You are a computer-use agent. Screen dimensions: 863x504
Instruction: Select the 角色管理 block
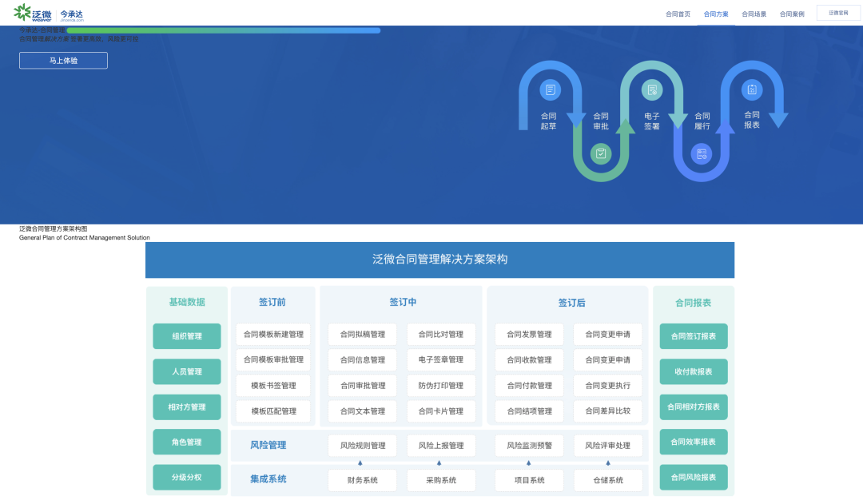pos(186,442)
